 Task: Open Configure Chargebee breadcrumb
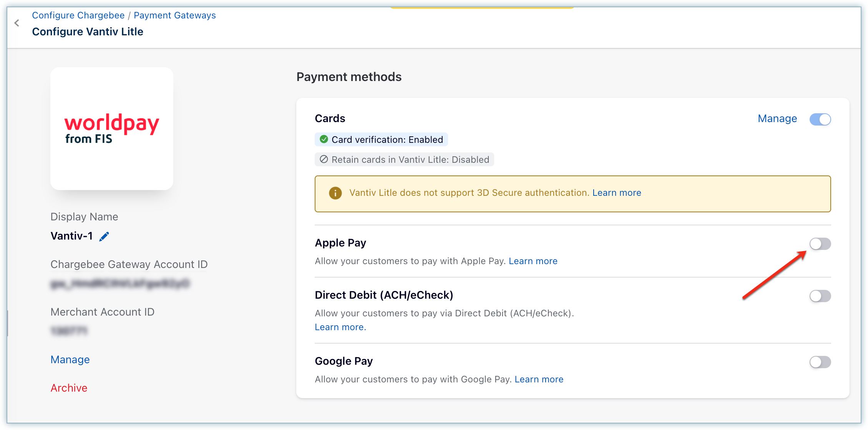[78, 15]
